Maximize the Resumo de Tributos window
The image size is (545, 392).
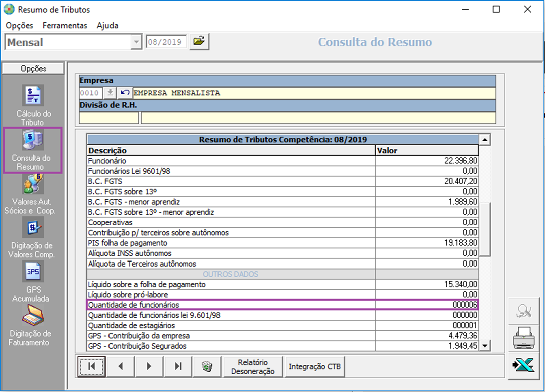(496, 10)
